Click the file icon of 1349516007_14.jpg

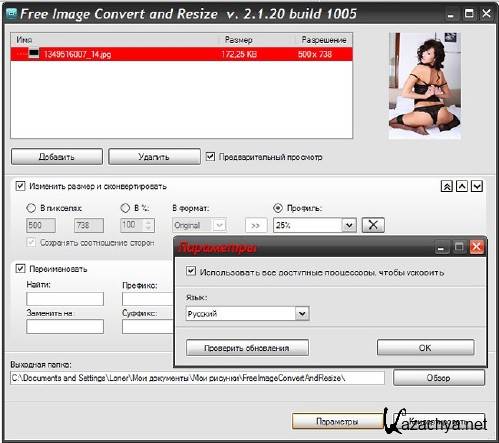(x=33, y=54)
